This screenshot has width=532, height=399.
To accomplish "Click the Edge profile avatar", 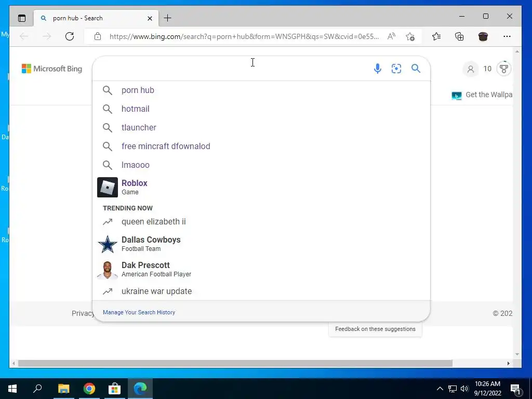I will tap(483, 36).
